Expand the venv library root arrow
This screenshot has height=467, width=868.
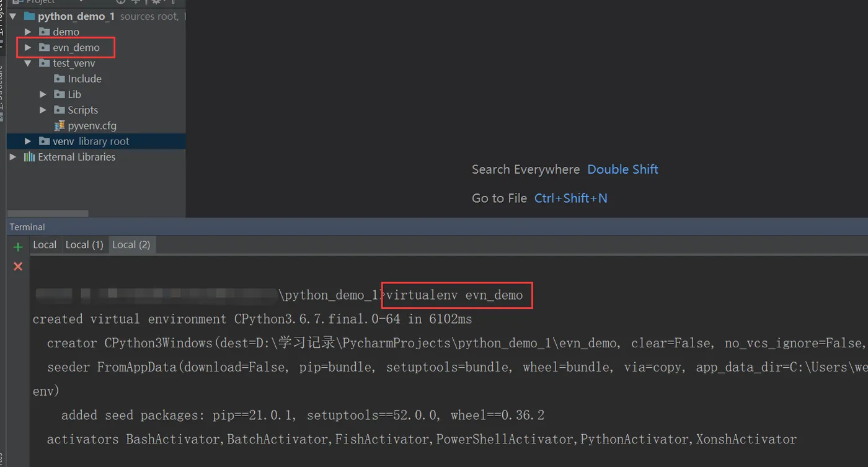tap(28, 141)
